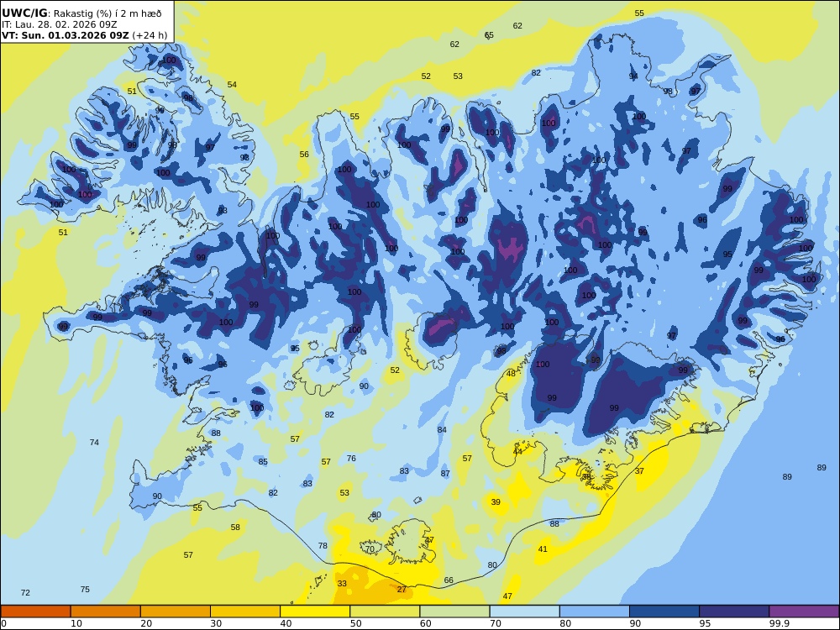This screenshot has height=630, width=840.
Task: Click the 80–90 medium blue legend swatch
Action: (595, 612)
